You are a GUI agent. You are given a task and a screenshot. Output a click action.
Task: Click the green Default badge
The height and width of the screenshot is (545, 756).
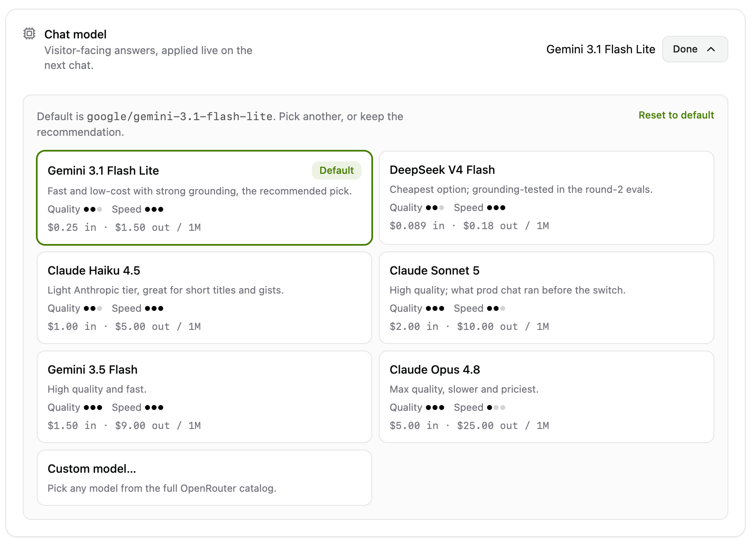tap(336, 171)
